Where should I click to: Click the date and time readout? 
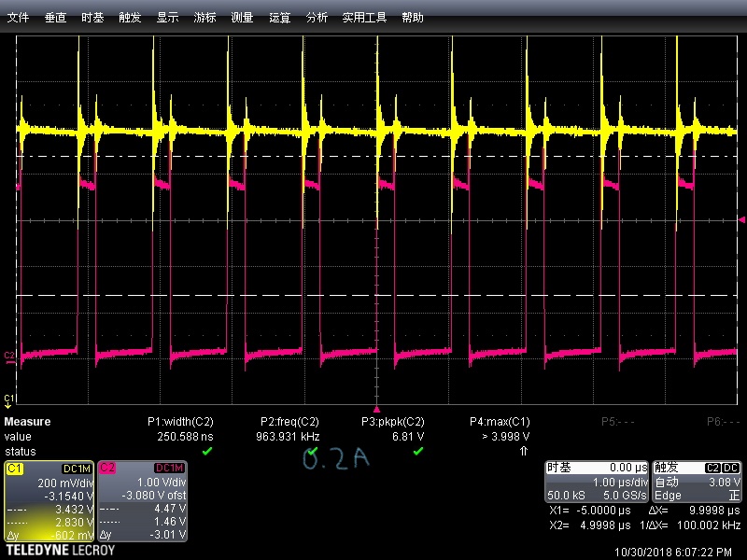[x=673, y=553]
